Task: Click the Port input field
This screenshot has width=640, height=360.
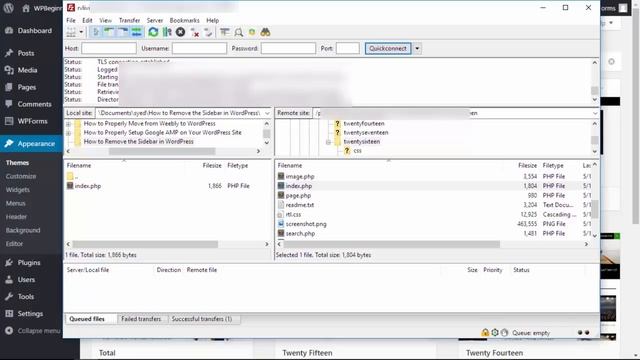Action: tap(347, 48)
